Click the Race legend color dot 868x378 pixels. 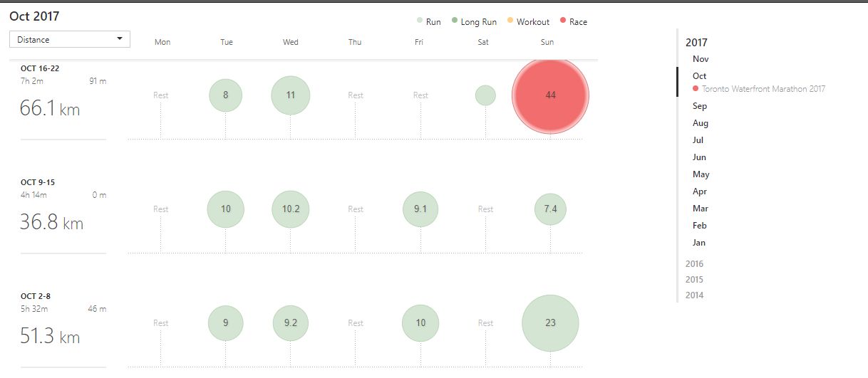point(563,21)
